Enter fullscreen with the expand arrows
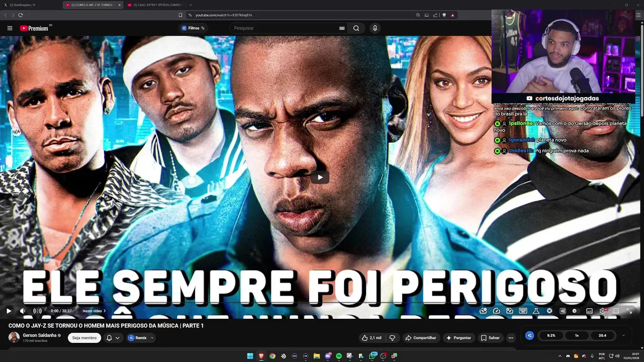The height and width of the screenshot is (362, 644). [x=629, y=311]
